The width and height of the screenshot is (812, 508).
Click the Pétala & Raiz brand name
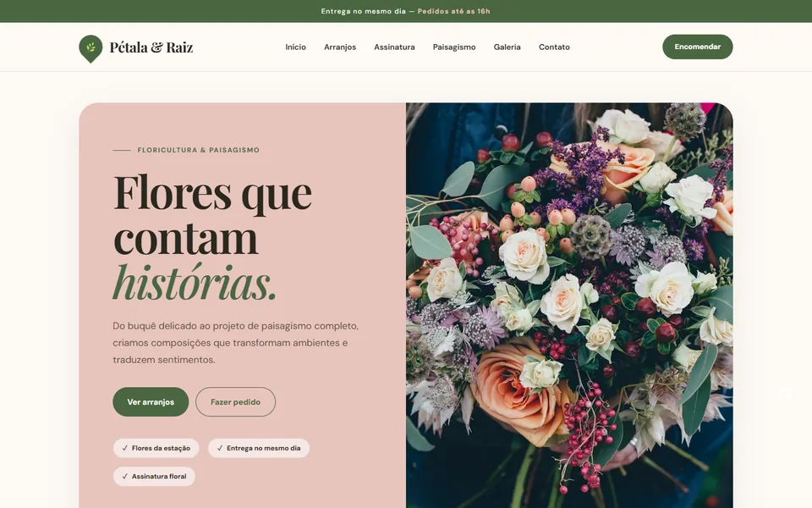[151, 47]
